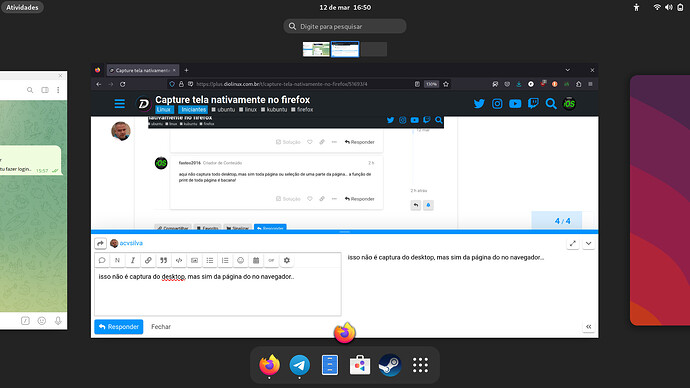Expand the composer to full screen
Image resolution: width=690 pixels, height=388 pixels.
573,243
